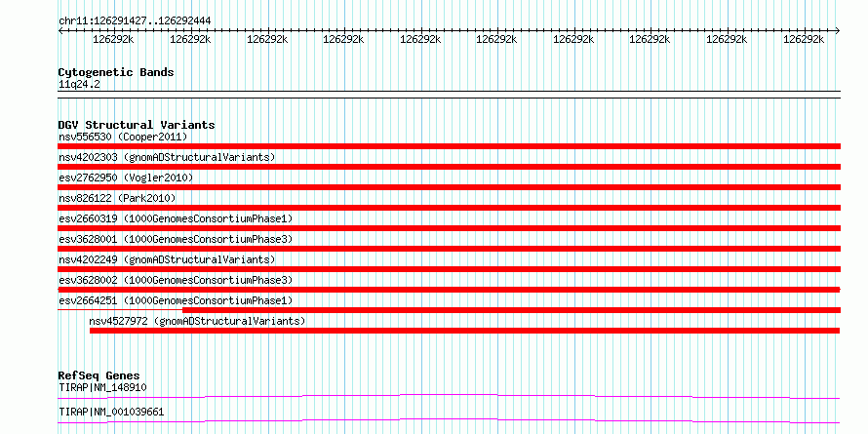Click the red bar under esv3628002
The width and height of the screenshot is (868, 434).
pos(449,290)
